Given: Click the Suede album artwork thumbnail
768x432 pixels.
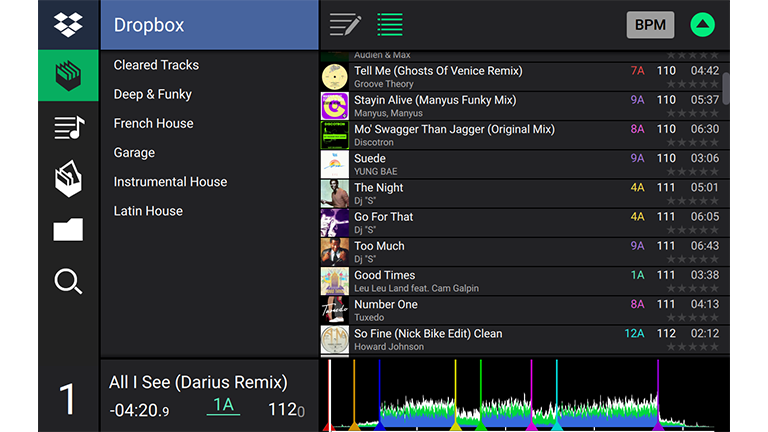Looking at the screenshot, I should pyautogui.click(x=334, y=164).
